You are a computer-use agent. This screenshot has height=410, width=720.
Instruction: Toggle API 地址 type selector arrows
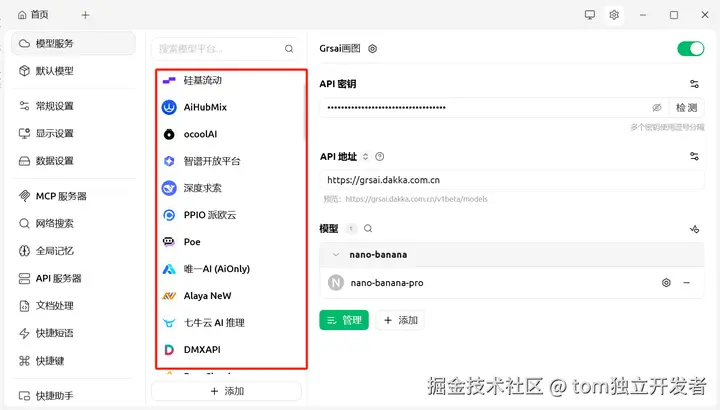(365, 157)
